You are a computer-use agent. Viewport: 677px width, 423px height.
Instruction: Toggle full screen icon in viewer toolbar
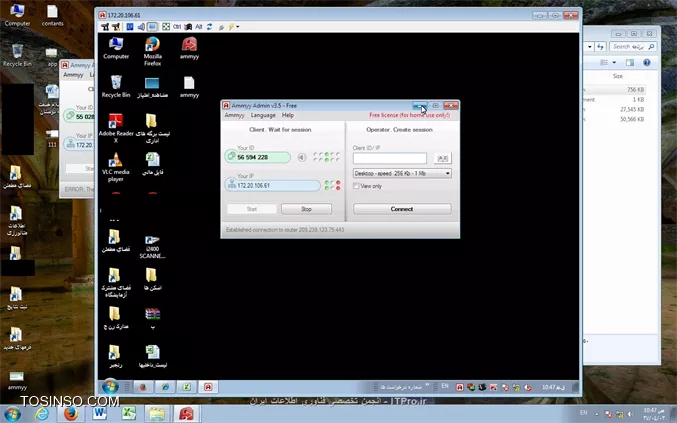point(166,27)
